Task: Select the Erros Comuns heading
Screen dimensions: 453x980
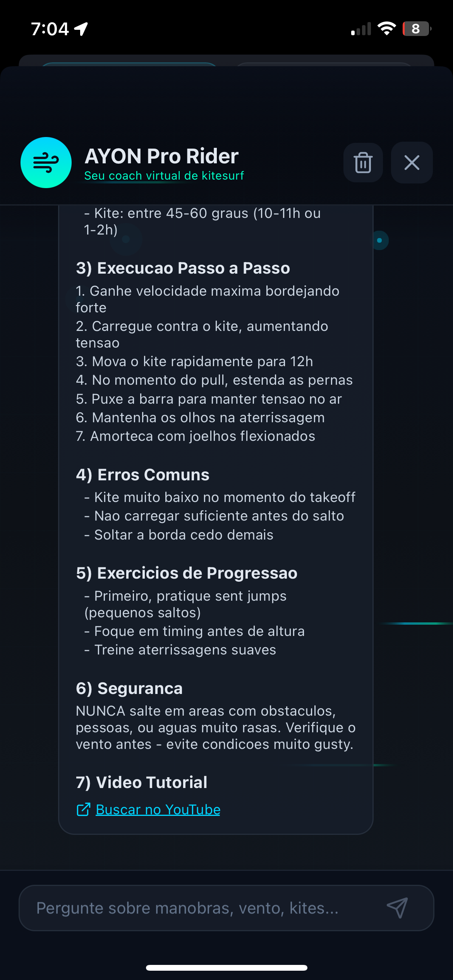Action: pyautogui.click(x=142, y=475)
